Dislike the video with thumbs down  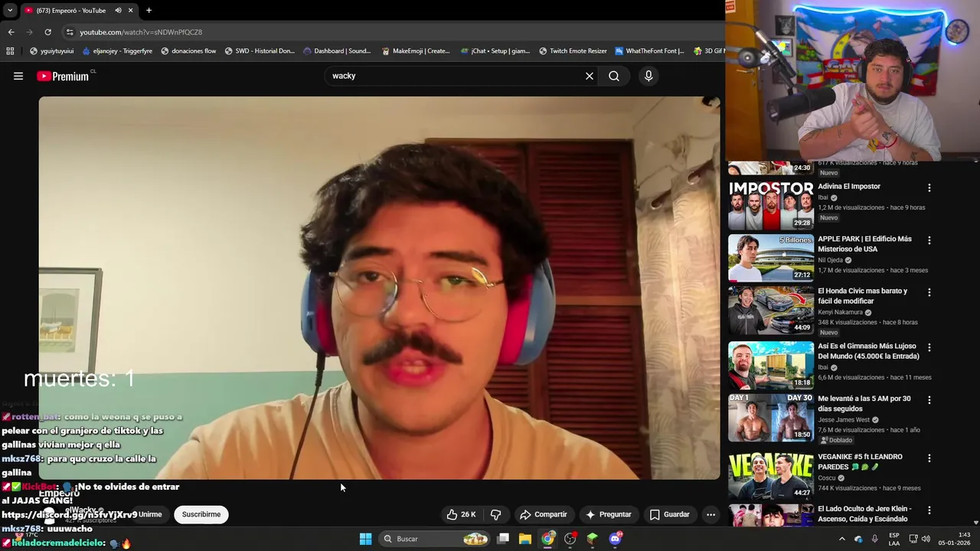(495, 514)
